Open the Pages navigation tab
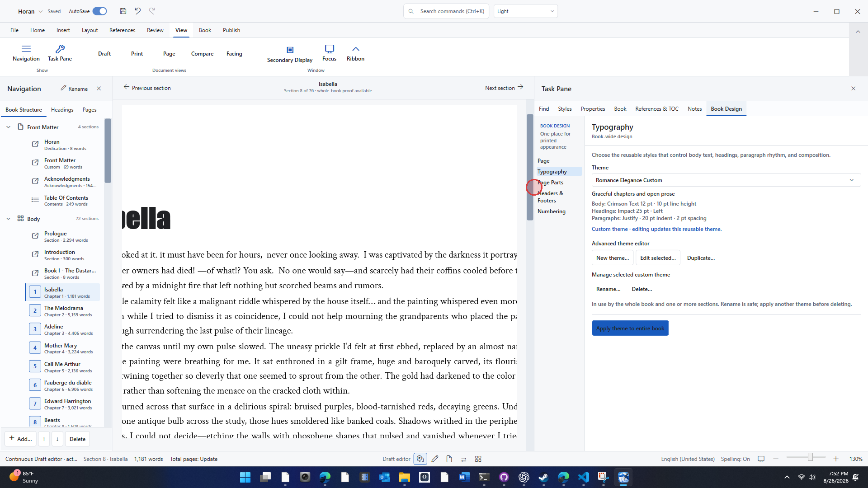This screenshot has width=868, height=488. (90, 110)
